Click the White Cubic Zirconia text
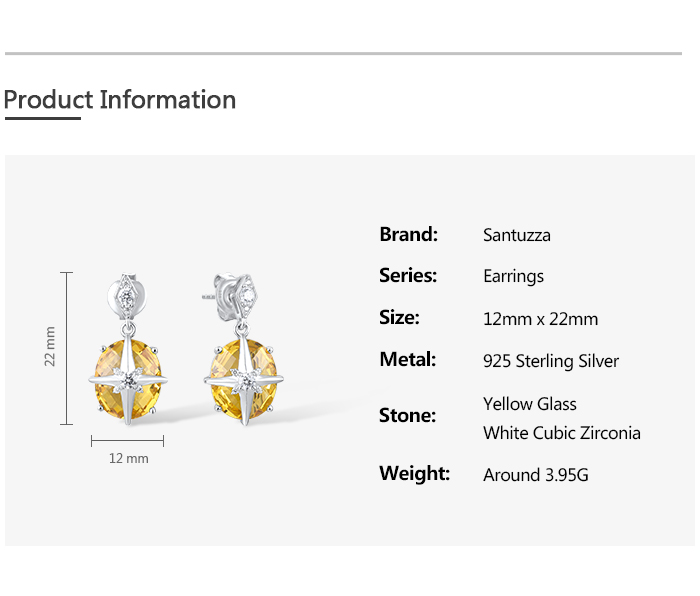 (561, 433)
